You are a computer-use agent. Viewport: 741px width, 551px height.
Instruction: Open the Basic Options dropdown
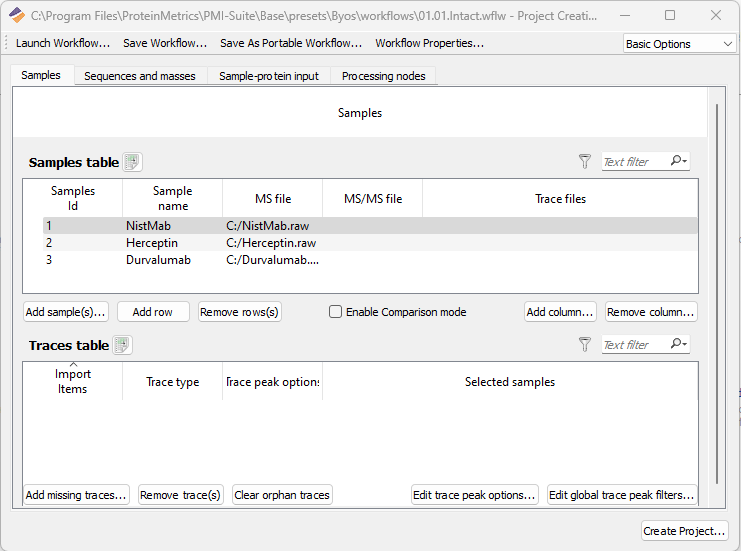tap(679, 44)
